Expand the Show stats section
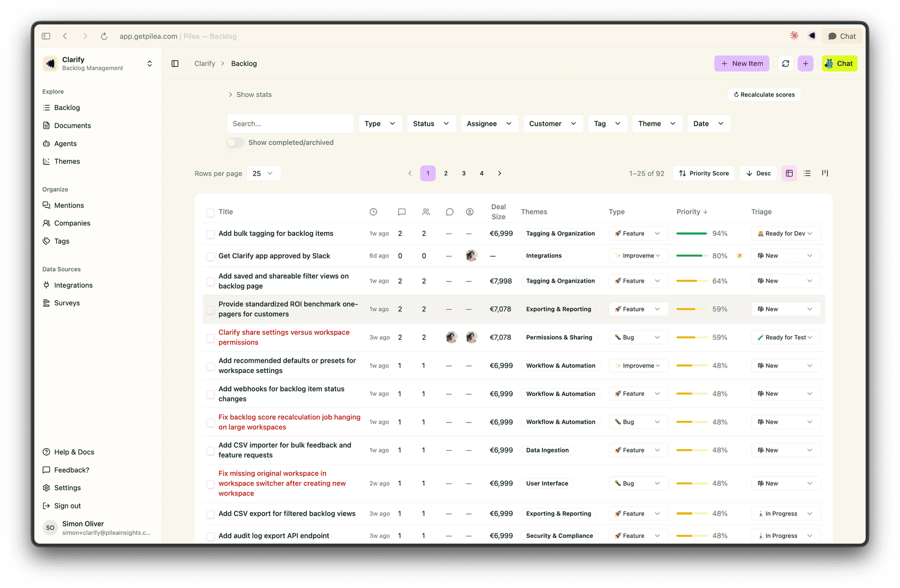This screenshot has width=900, height=588. tap(250, 95)
